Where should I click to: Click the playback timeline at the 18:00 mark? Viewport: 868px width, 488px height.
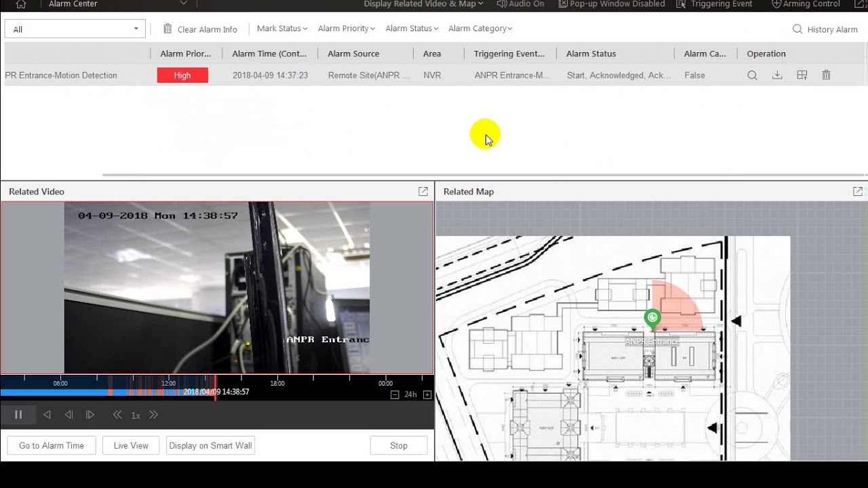tap(277, 386)
